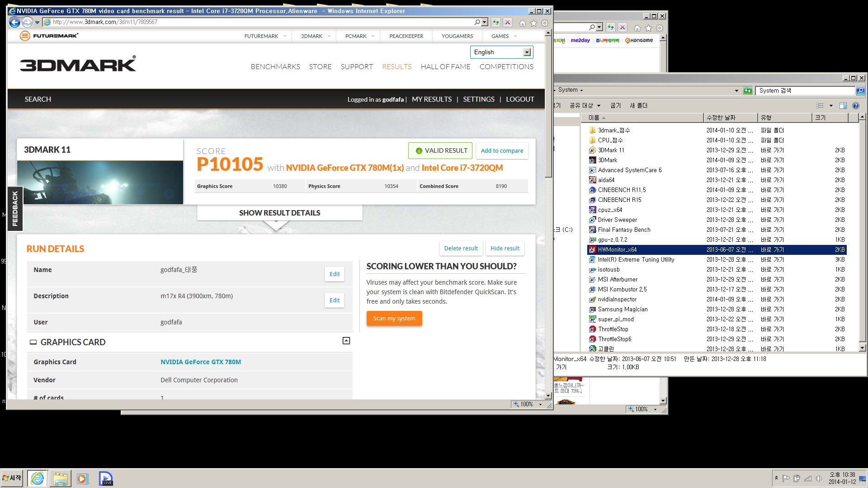Open the CPU_점수 folder
Viewport: 868px width, 488px height.
point(611,140)
